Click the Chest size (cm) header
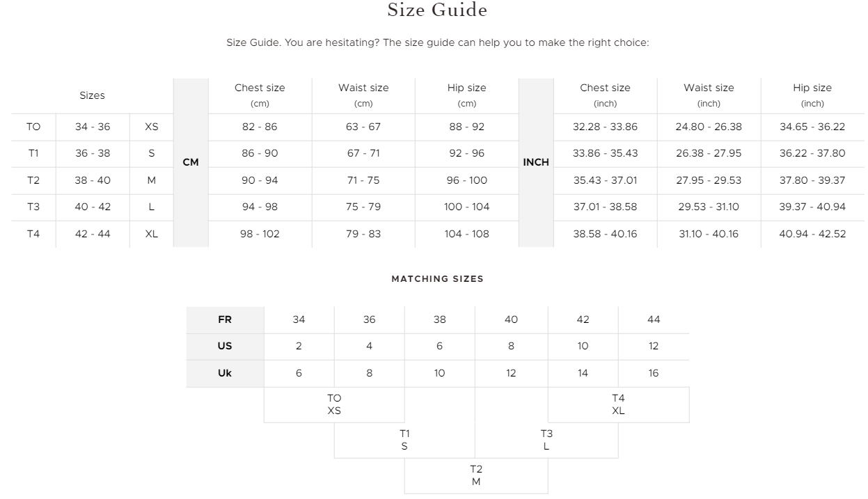Image resolution: width=868 pixels, height=499 pixels. (260, 95)
